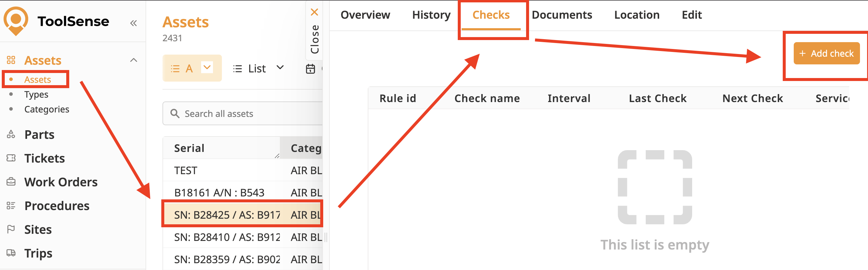Collapse the sidebar with the double-chevron icon
Viewport: 868px width, 270px height.
(x=133, y=23)
